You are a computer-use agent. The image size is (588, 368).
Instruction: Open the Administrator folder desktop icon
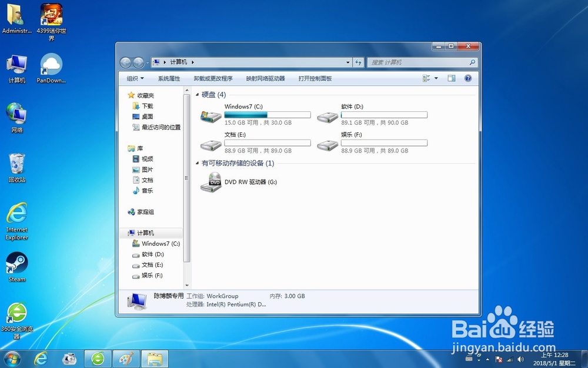[x=16, y=19]
